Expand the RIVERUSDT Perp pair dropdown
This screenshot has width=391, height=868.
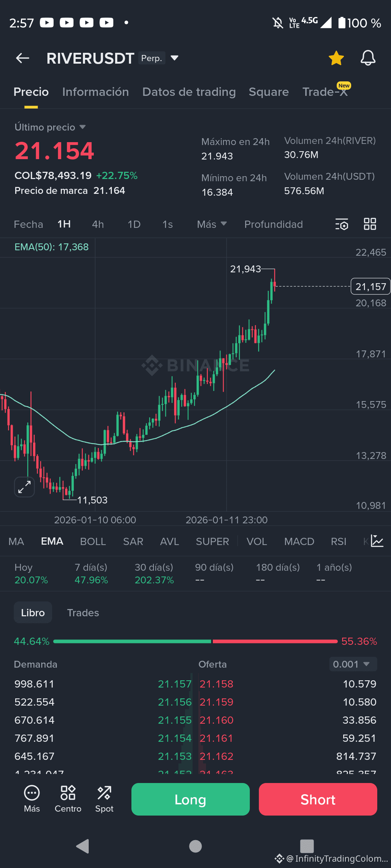coord(175,58)
